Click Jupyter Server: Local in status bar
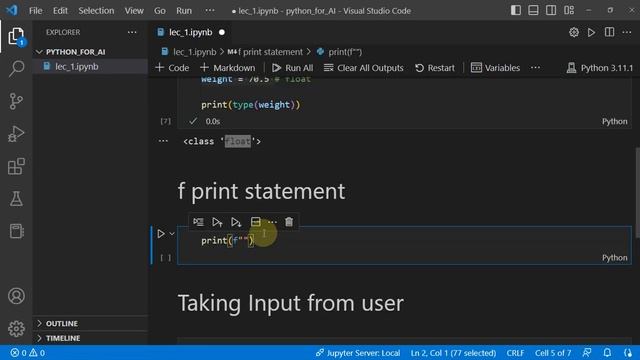 358,353
